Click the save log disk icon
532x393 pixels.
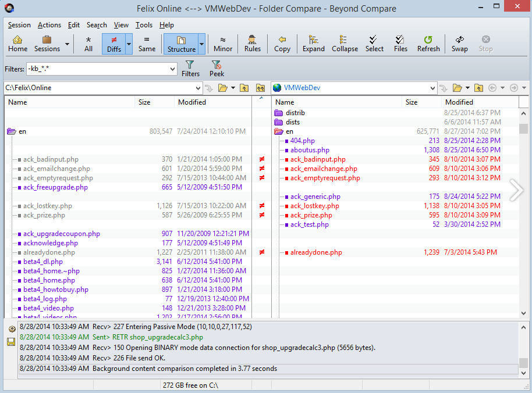tap(11, 342)
